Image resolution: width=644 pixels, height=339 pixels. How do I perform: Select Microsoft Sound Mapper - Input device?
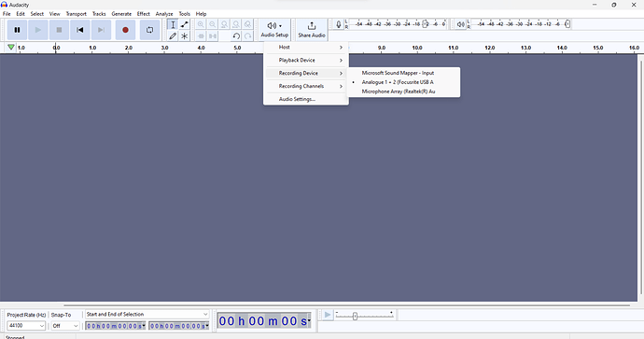tap(398, 73)
